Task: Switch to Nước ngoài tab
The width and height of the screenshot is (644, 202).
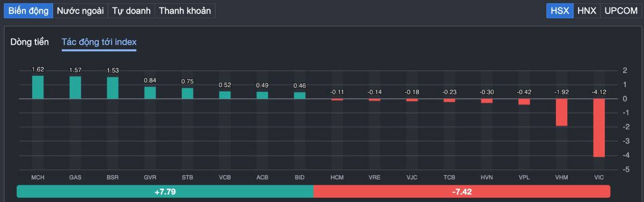Action: [x=80, y=11]
